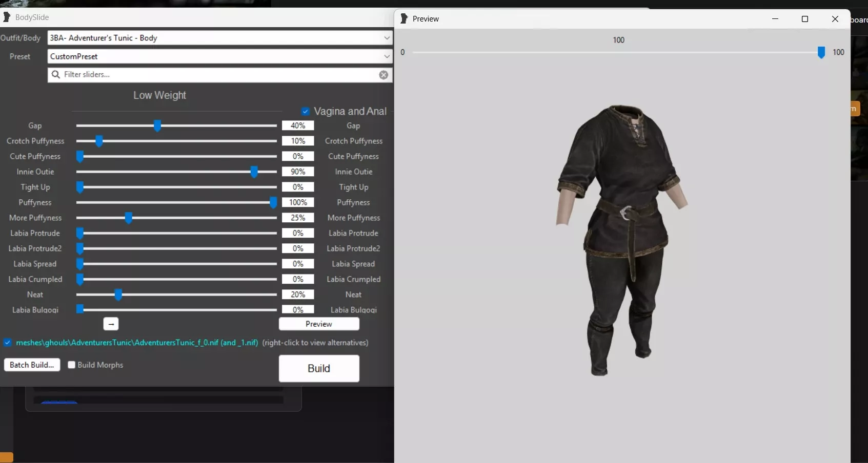The image size is (868, 463).
Task: Click the 'Vagina and Anal' category label
Action: (350, 111)
